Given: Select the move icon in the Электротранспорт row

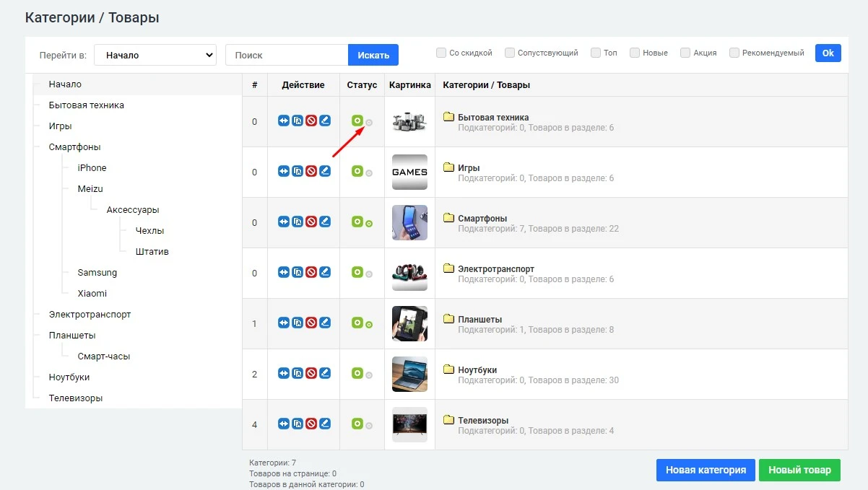Looking at the screenshot, I should coord(283,273).
